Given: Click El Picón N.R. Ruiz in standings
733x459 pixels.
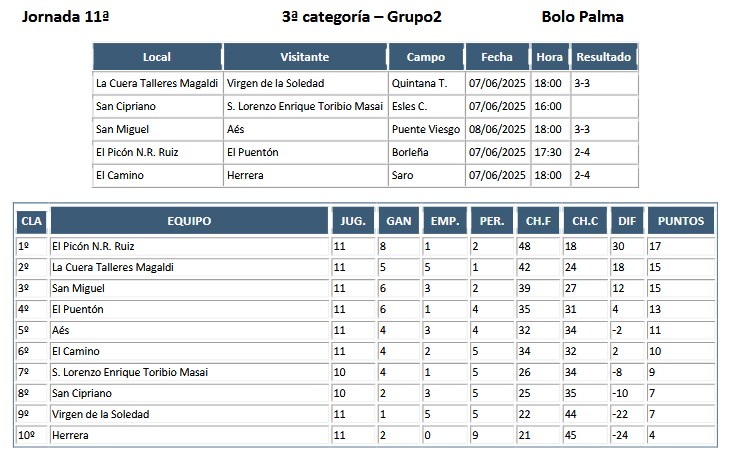Looking at the screenshot, I should pyautogui.click(x=93, y=246).
